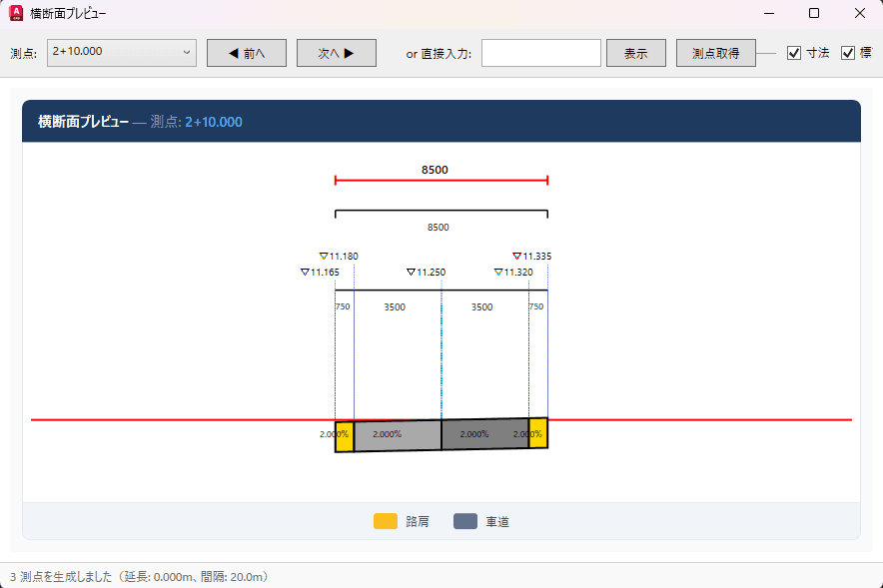Toggle the 標 checkbox
The image size is (883, 588).
(x=848, y=53)
